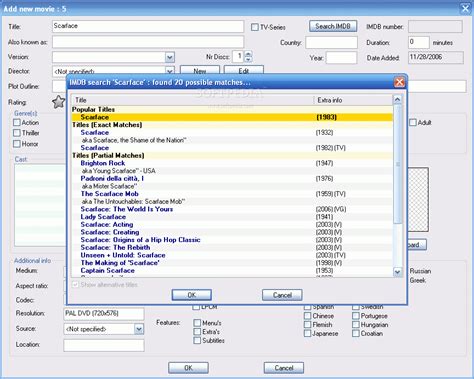This screenshot has height=379, width=474.
Task: Select Padroni della città, I
Action: [232, 178]
